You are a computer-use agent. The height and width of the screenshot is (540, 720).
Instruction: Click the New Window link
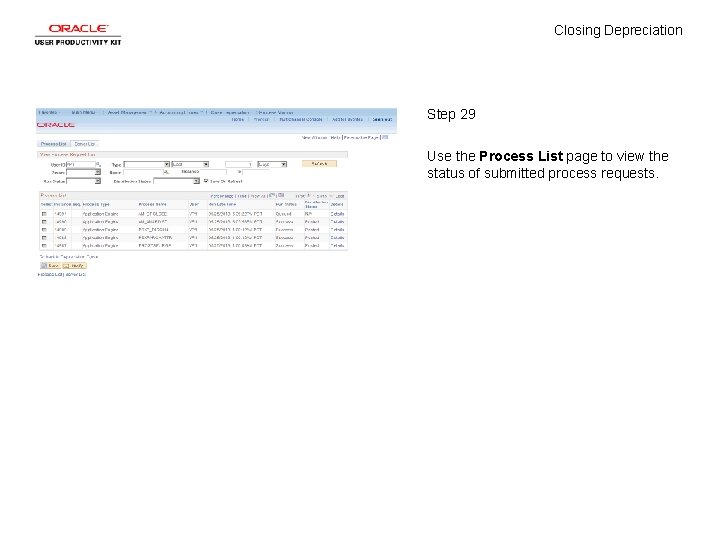point(315,137)
